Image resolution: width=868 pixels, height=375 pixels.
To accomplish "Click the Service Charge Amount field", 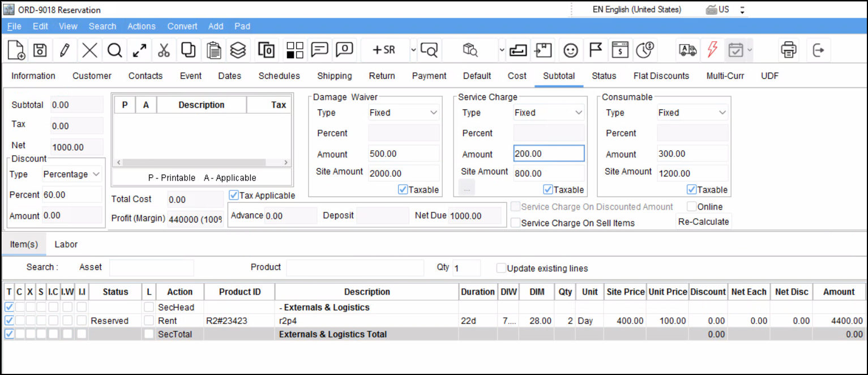I will pyautogui.click(x=549, y=154).
